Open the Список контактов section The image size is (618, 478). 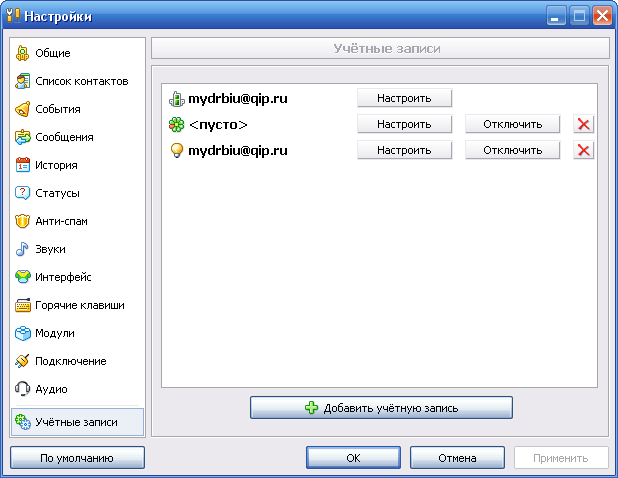click(78, 81)
